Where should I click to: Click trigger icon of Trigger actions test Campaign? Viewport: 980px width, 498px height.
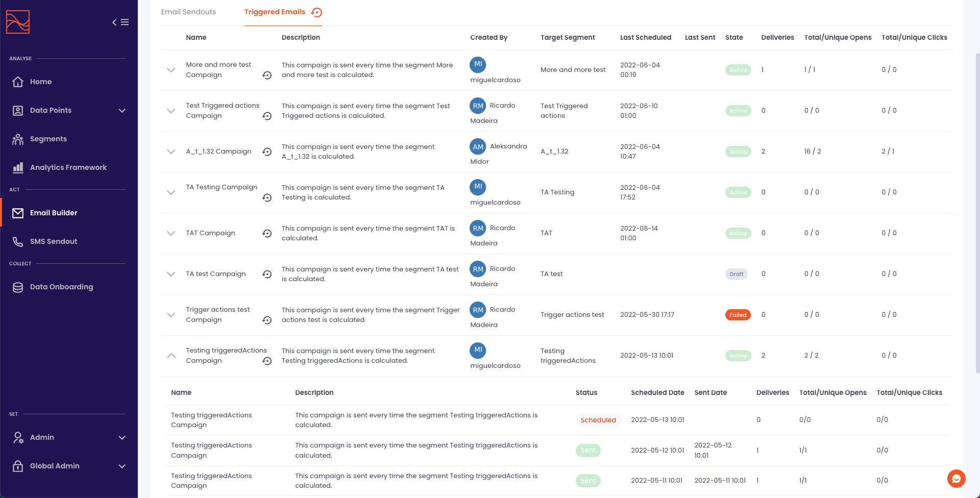(267, 320)
